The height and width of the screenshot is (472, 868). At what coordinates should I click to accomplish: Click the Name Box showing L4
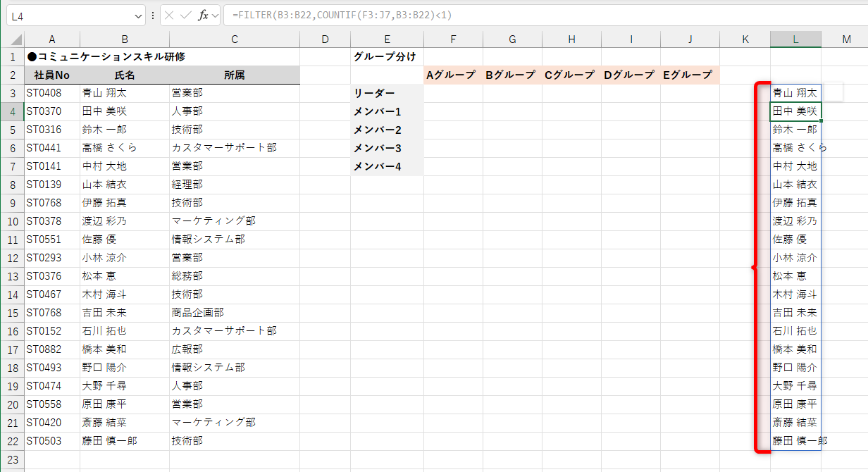point(70,14)
